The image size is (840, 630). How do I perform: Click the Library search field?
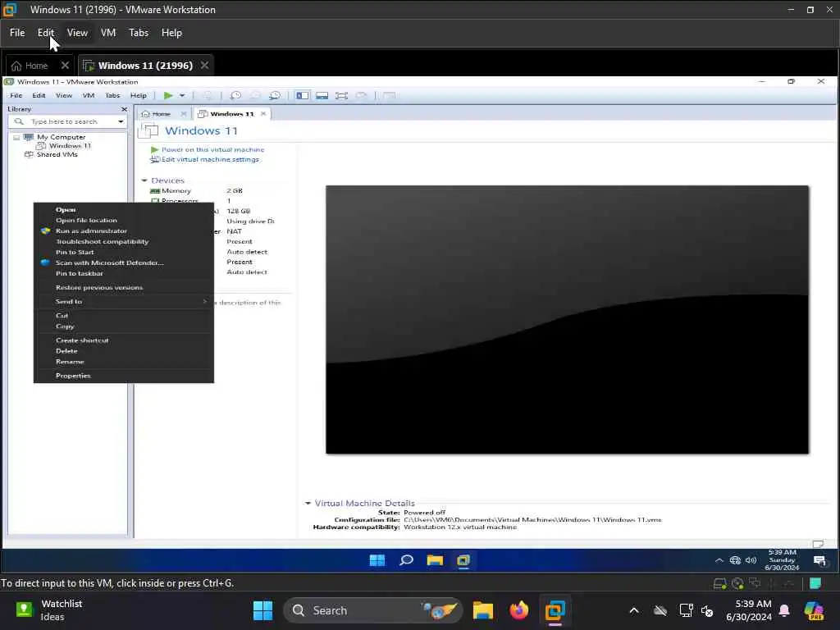[x=67, y=121]
